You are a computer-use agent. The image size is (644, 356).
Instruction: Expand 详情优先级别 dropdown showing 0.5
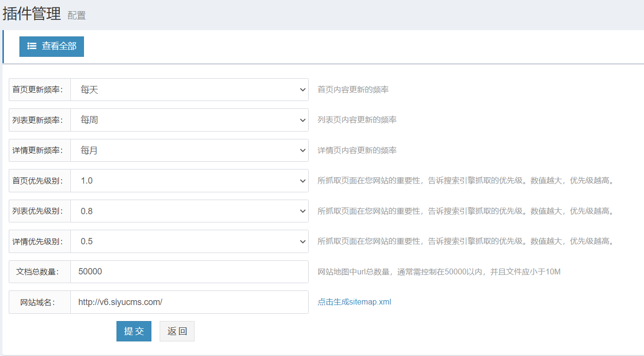point(189,241)
